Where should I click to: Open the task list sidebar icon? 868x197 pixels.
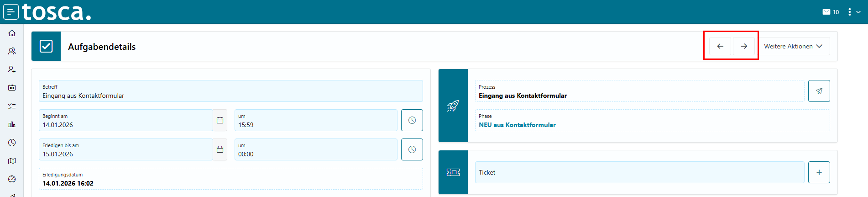[12, 106]
